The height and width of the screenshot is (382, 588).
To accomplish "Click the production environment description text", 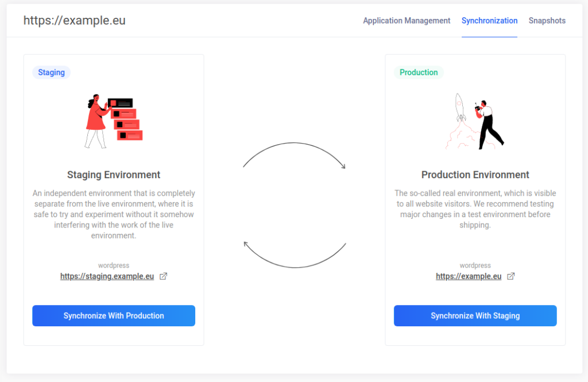I will (475, 209).
